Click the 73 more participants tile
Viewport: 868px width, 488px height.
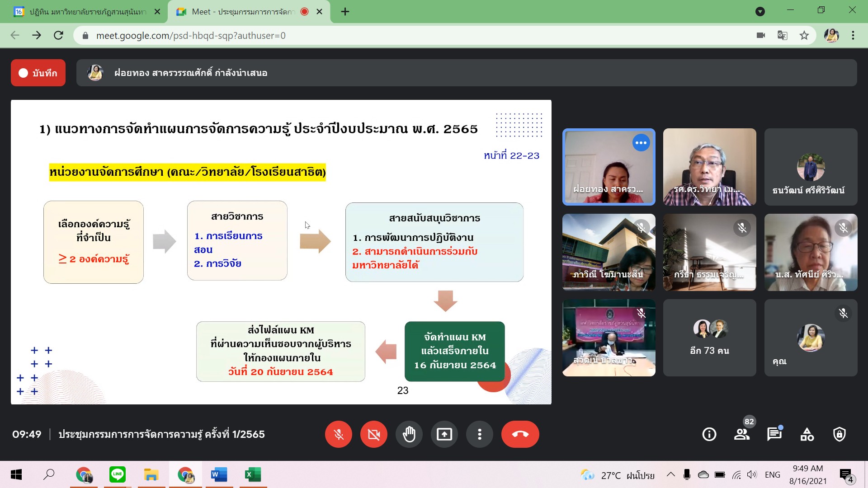pyautogui.click(x=709, y=338)
